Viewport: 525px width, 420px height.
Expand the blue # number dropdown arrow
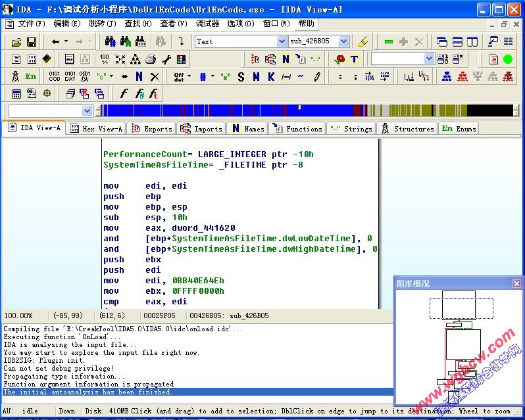point(213,76)
